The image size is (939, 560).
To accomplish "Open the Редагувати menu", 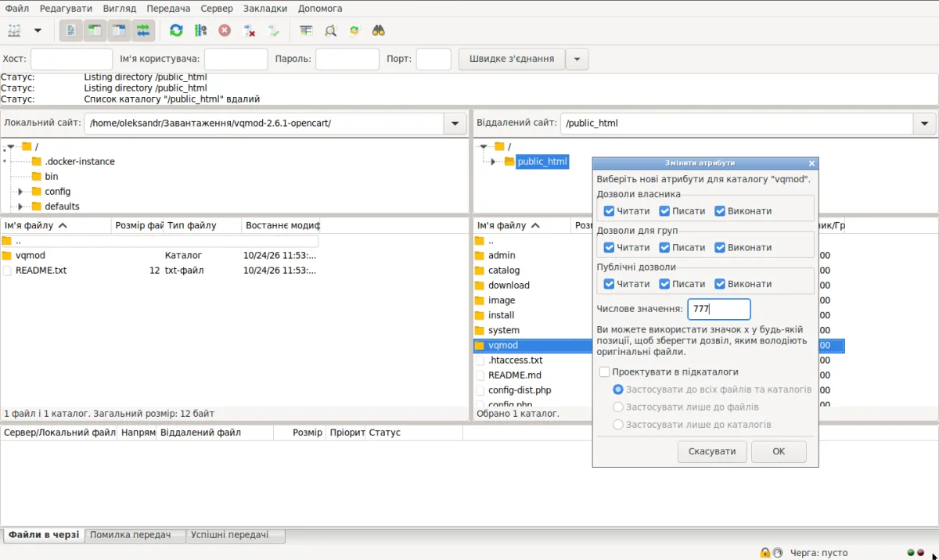I will 66,8.
